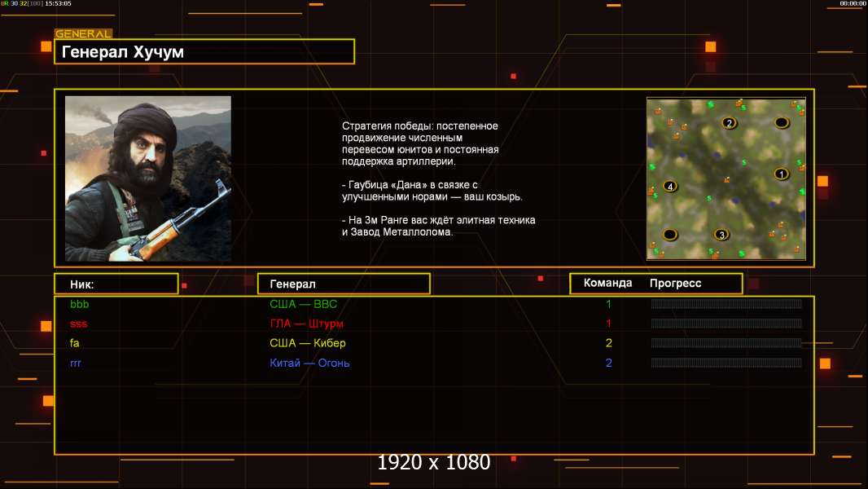Click start position marker 2 on minimap
Image resolution: width=868 pixels, height=489 pixels.
pos(729,123)
